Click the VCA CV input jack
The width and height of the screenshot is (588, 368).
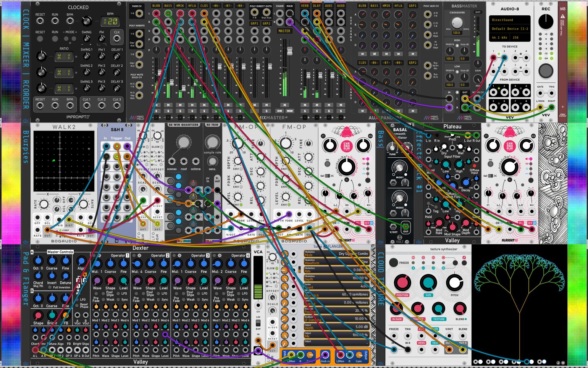[258, 305]
